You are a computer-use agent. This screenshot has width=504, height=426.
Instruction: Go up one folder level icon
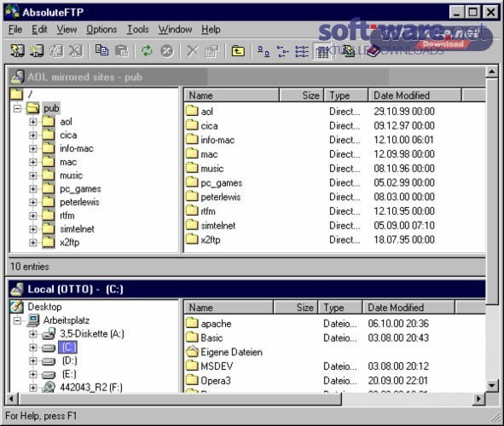coord(238,51)
